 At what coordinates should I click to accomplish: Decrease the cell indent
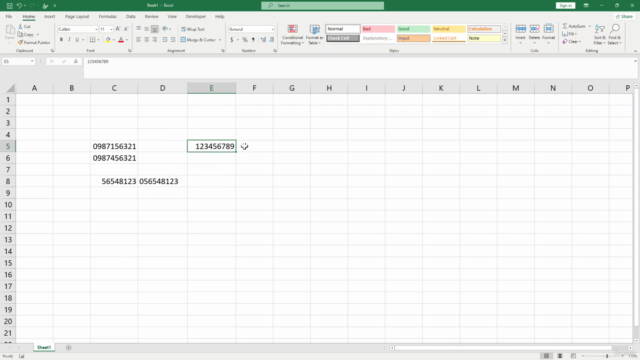(165, 40)
